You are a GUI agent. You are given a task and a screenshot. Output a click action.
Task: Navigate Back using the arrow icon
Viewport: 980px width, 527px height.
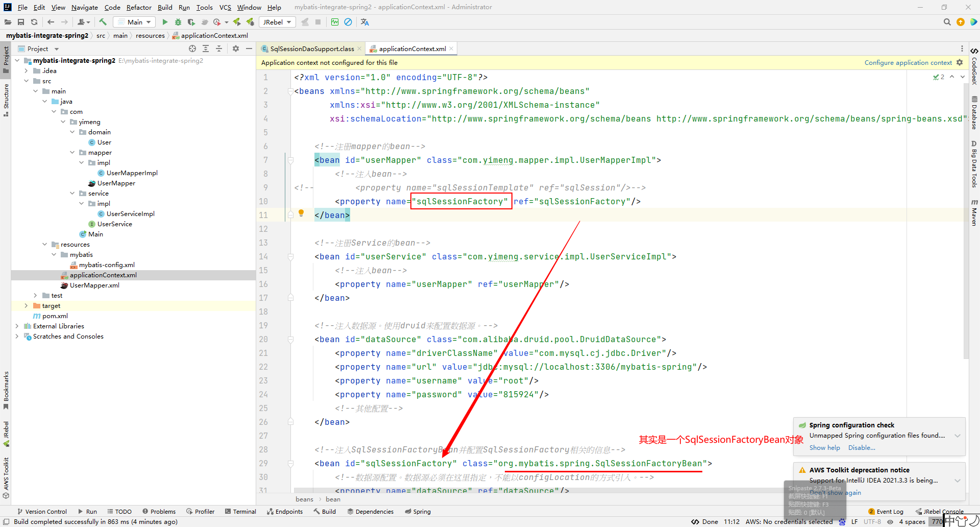[x=51, y=22]
